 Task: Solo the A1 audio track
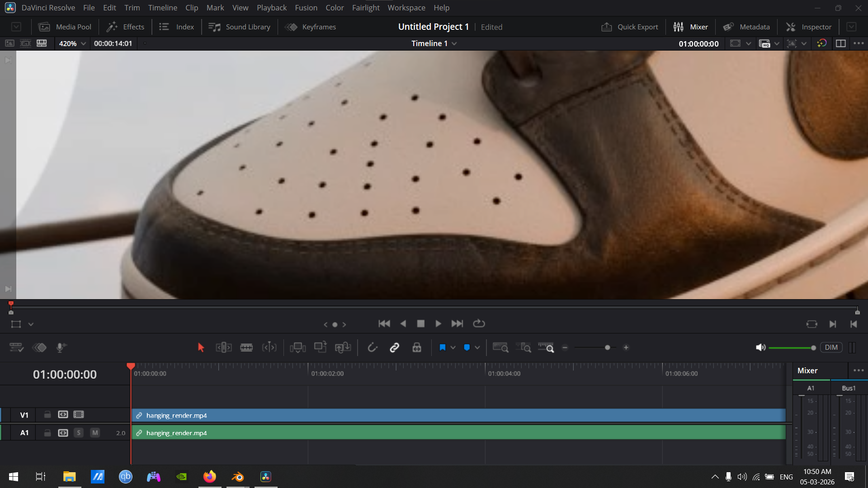(x=79, y=433)
